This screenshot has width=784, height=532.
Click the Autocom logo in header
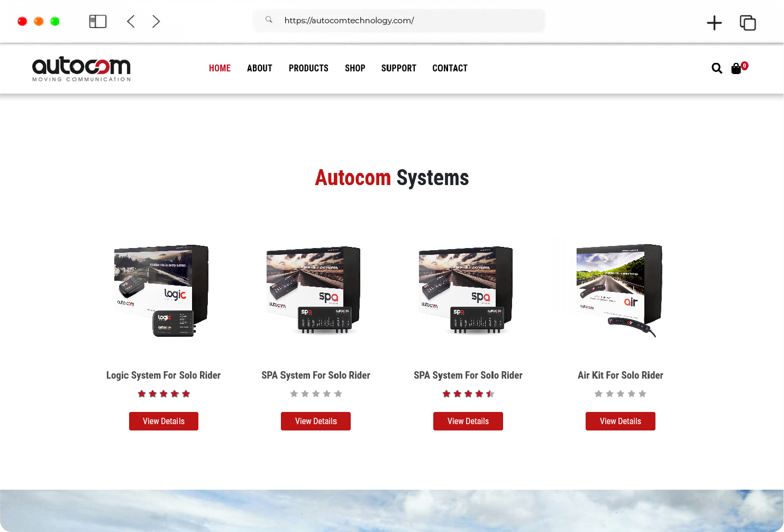click(81, 69)
